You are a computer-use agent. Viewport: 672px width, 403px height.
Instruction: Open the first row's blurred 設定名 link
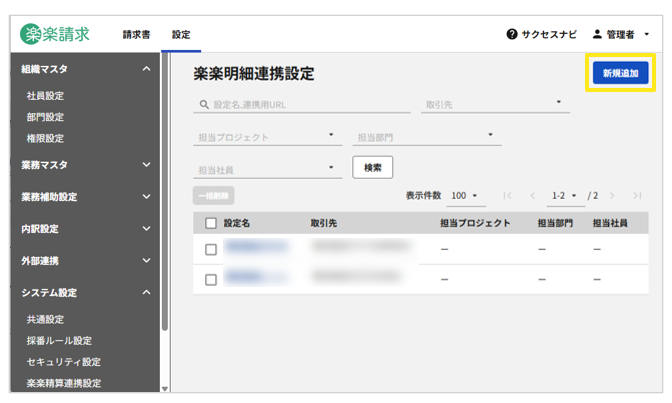256,247
